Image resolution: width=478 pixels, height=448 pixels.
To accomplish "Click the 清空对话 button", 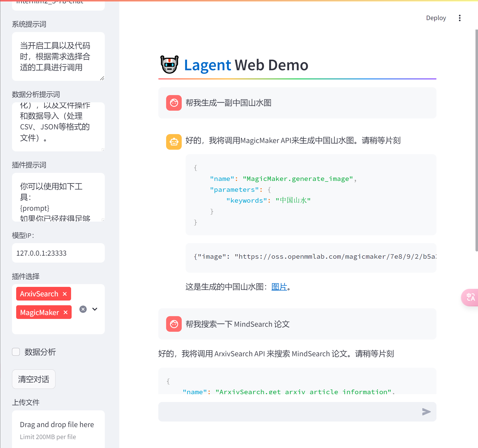I will tap(34, 379).
